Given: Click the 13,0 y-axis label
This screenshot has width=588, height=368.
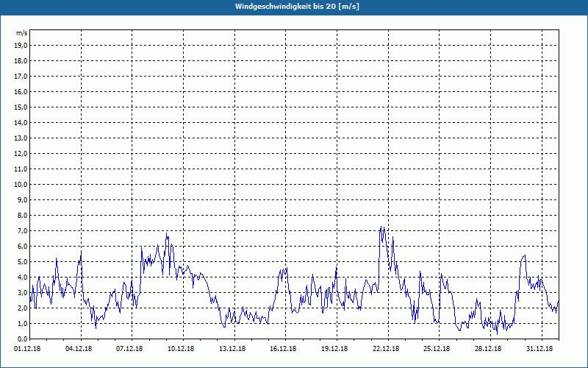Looking at the screenshot, I should 21,138.
